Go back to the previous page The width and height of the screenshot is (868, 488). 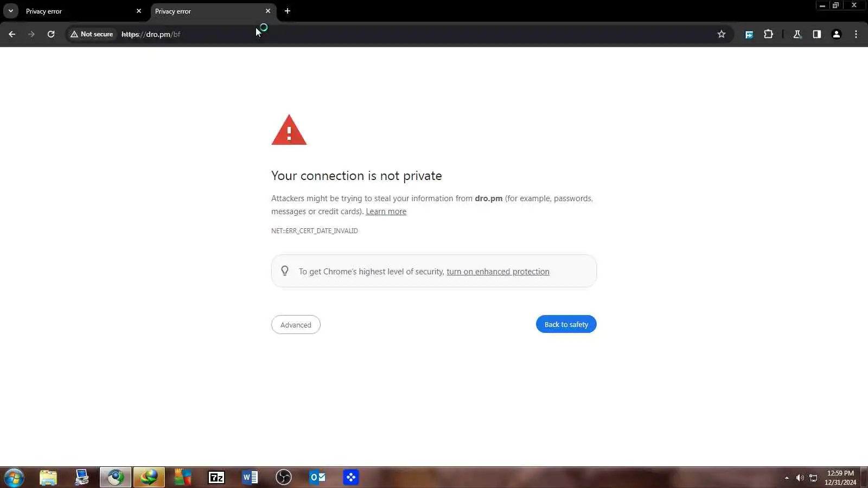[x=12, y=34]
